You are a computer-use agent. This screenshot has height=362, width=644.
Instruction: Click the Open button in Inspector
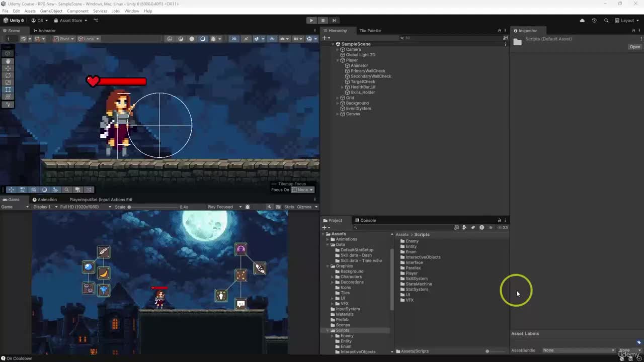(635, 47)
